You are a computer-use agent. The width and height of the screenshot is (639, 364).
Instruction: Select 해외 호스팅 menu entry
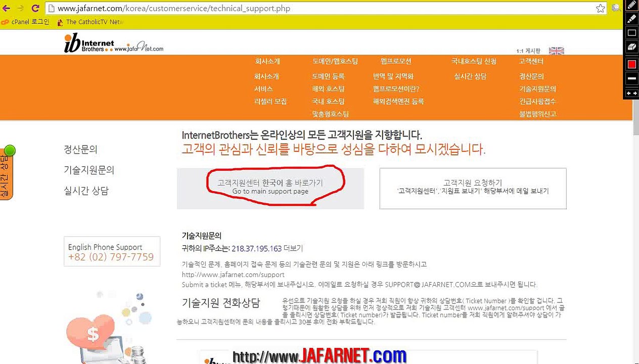328,89
